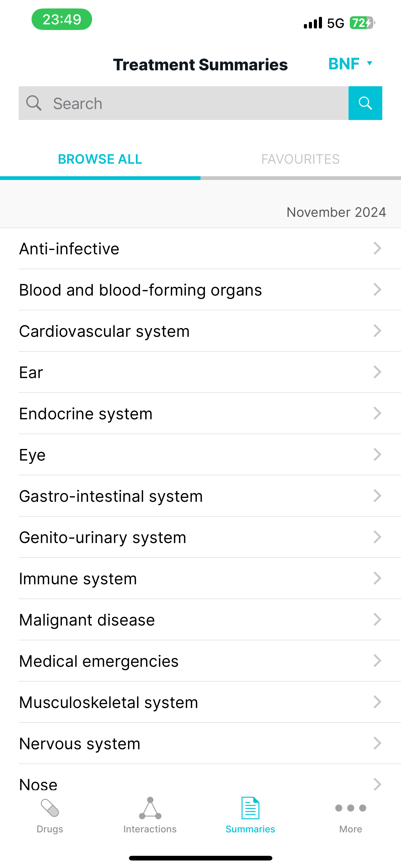Tap the 5G signal status indicator
401x868 pixels.
click(x=336, y=23)
